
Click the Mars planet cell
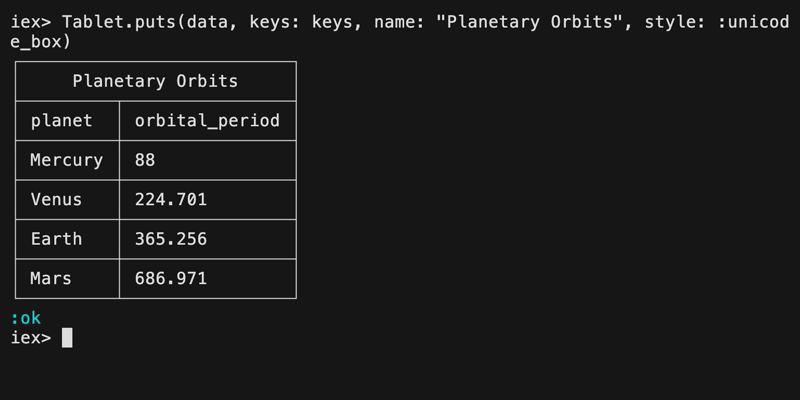pyautogui.click(x=51, y=278)
